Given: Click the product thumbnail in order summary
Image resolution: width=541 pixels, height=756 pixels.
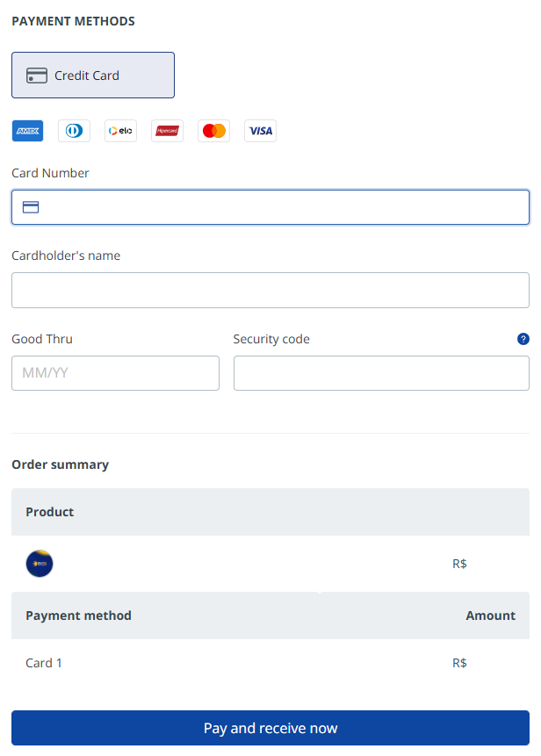Looking at the screenshot, I should 40,564.
